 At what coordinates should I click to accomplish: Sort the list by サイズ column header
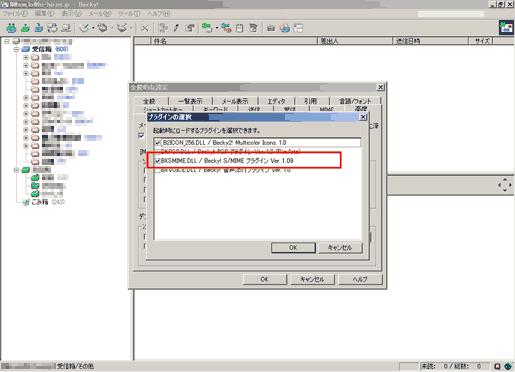[x=481, y=41]
